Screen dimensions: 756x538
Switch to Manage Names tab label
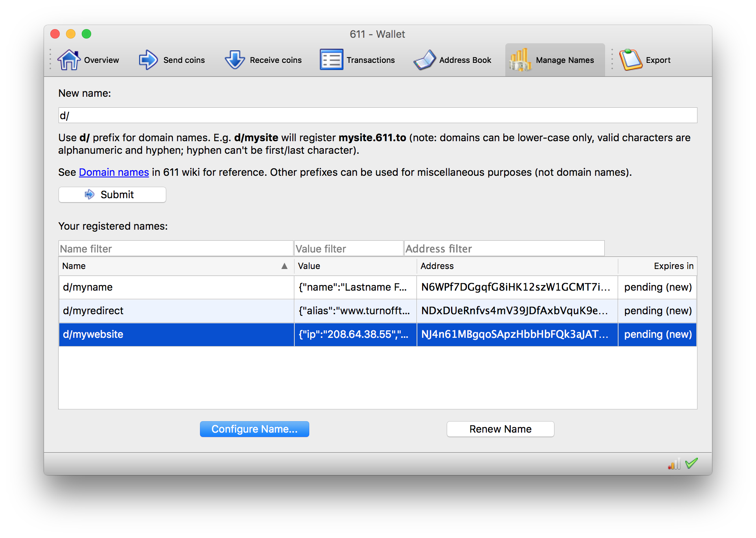click(565, 60)
